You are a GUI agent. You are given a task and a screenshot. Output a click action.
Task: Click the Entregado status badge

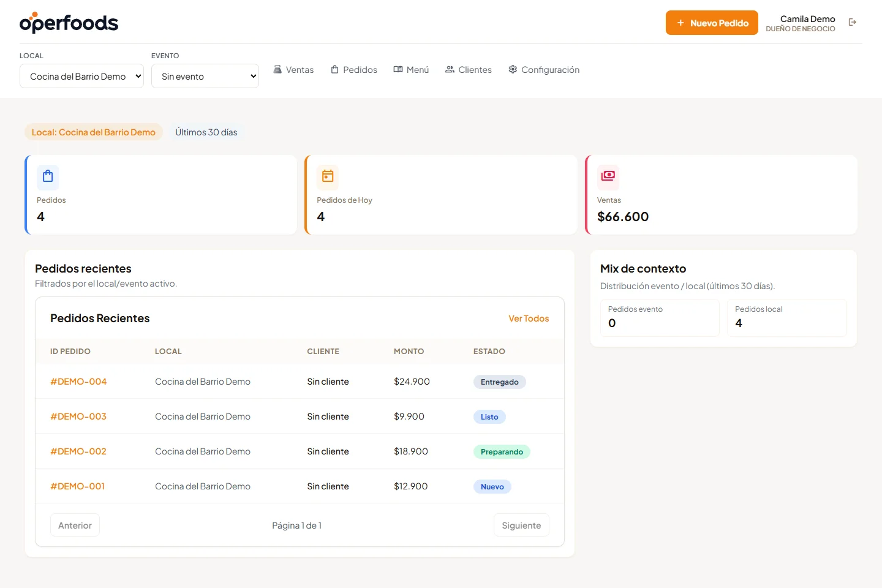[500, 382]
